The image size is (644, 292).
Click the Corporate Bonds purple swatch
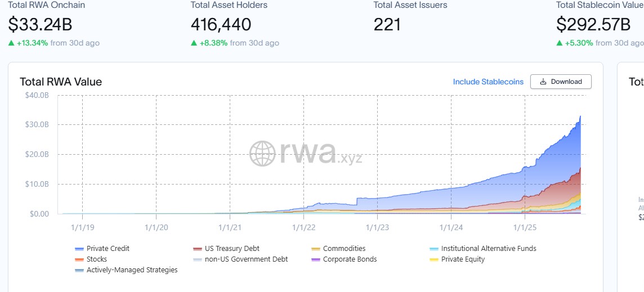coord(316,260)
